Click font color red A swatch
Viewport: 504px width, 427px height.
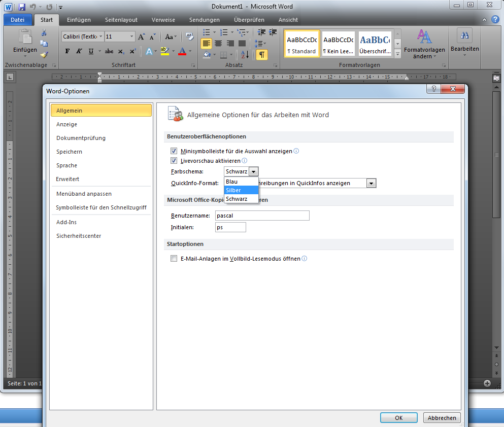[182, 51]
